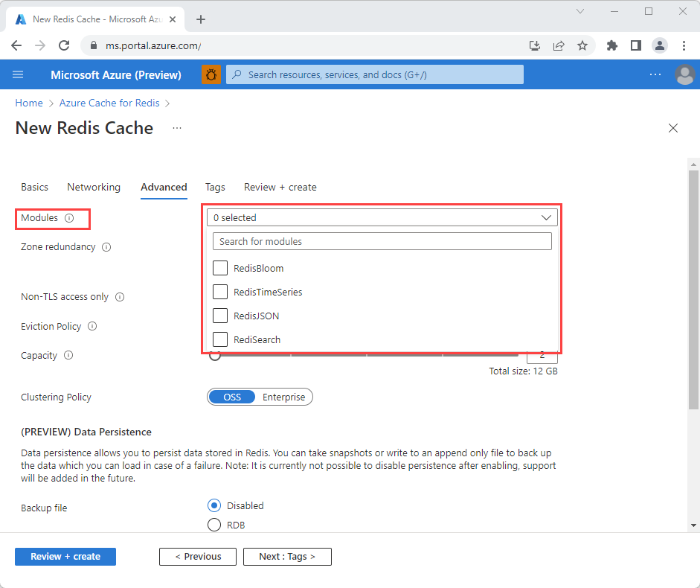Open the ellipsis menu in the top bar
Viewport: 700px width, 588px height.
click(x=655, y=74)
